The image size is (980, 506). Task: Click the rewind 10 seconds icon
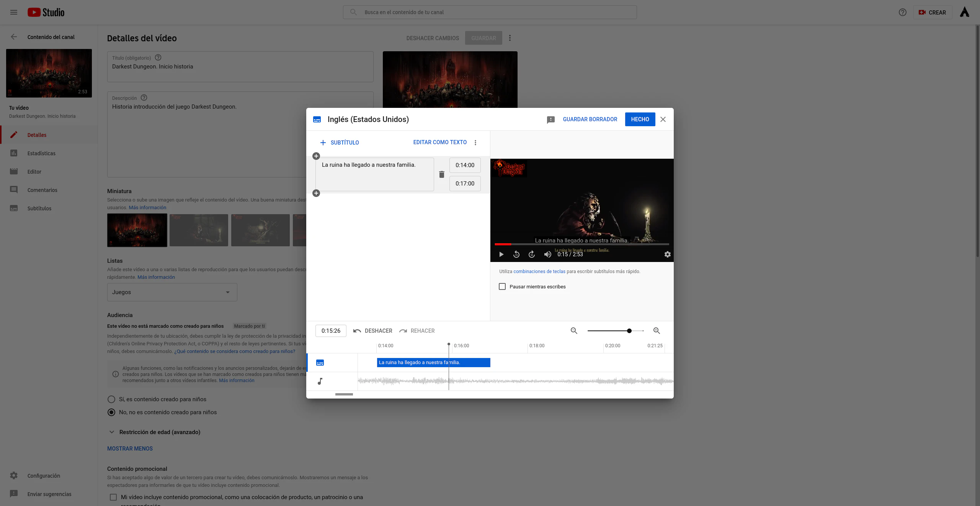(516, 254)
